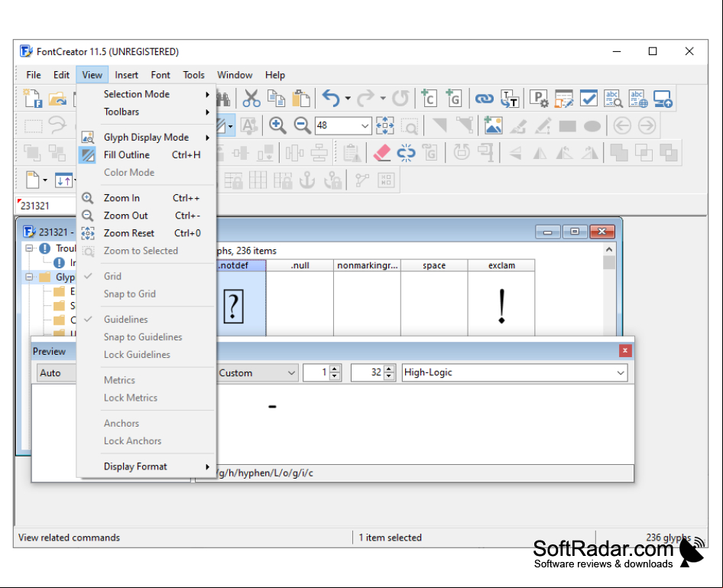Click the Zoom In magnifier toolbar icon
The image size is (723, 588).
pyautogui.click(x=277, y=125)
